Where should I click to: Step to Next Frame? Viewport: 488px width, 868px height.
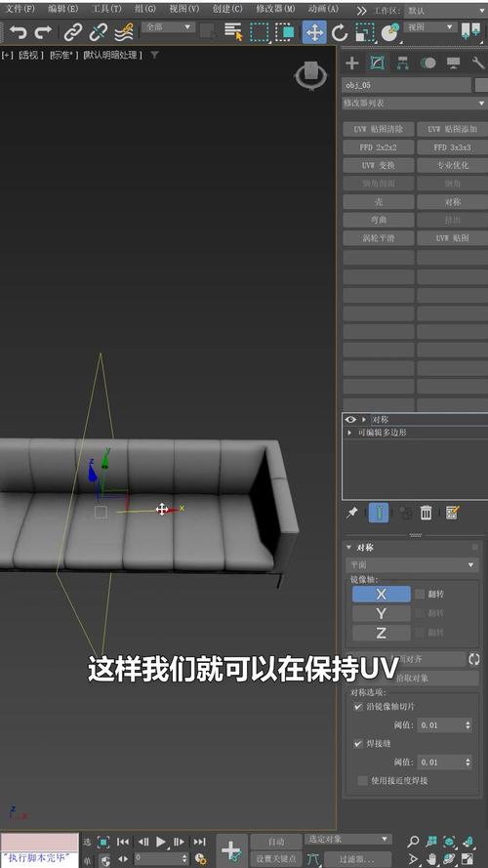pyautogui.click(x=180, y=842)
